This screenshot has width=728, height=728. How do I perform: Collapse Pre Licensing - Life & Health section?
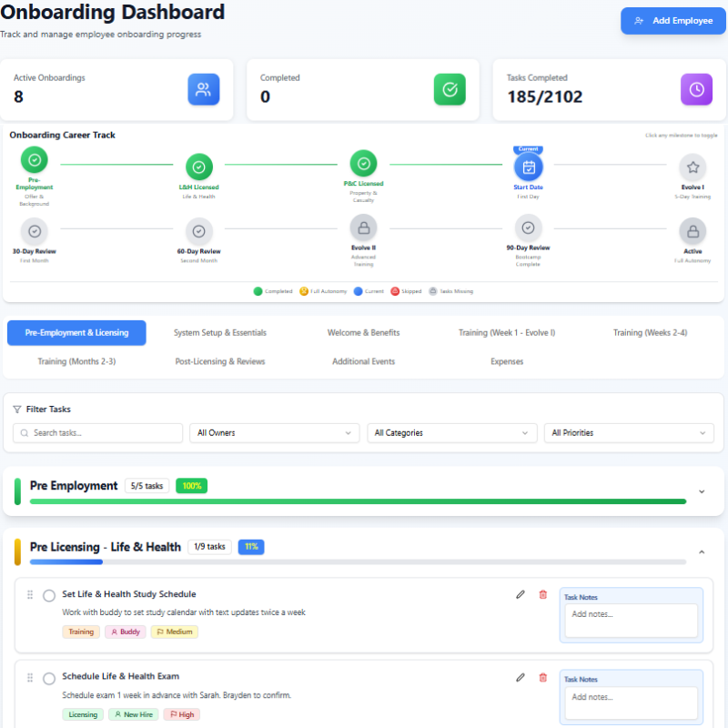tap(702, 552)
